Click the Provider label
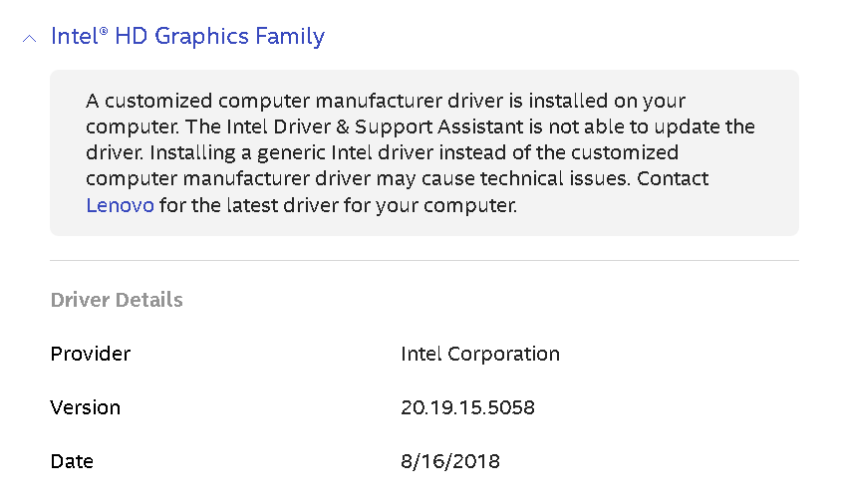 pyautogui.click(x=91, y=354)
